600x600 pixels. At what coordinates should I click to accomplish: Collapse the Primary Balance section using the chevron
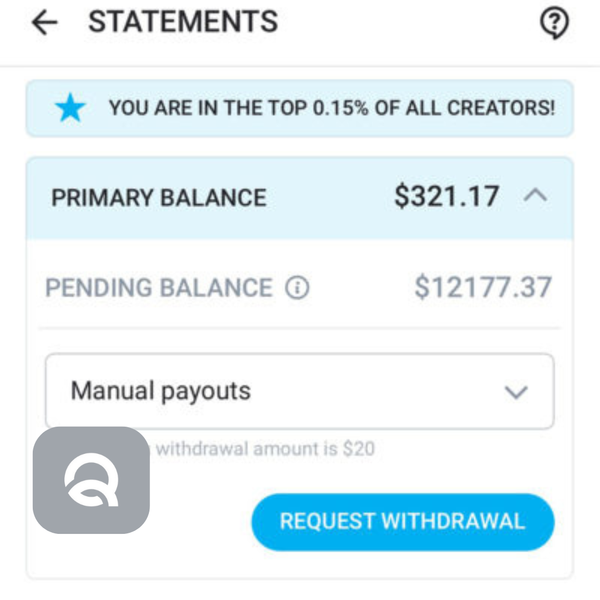click(x=535, y=196)
